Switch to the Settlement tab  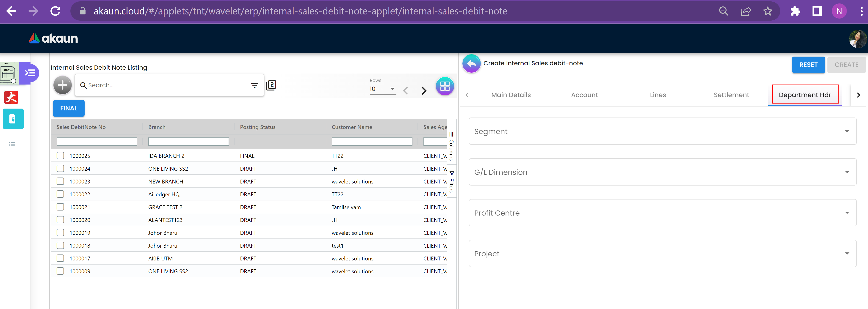click(x=731, y=95)
